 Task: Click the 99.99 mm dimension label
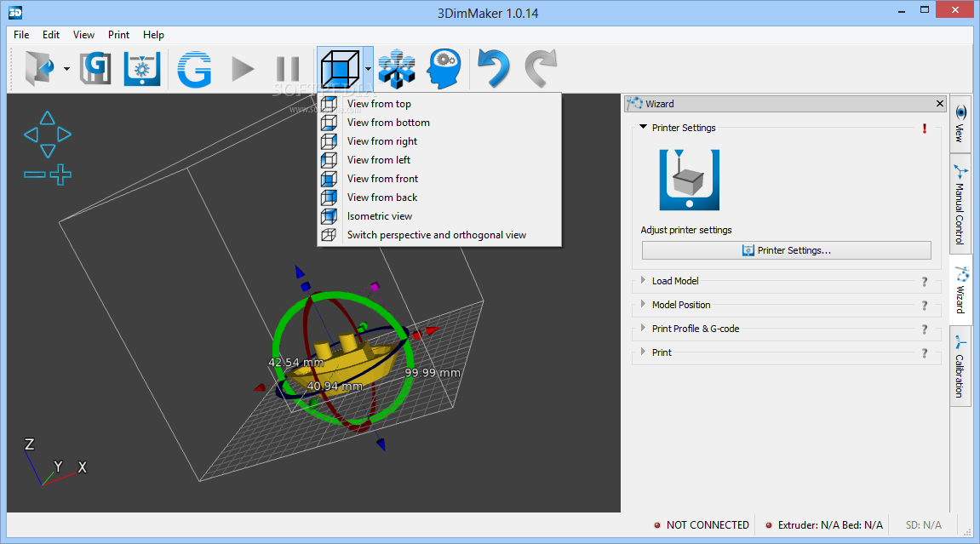(x=433, y=373)
